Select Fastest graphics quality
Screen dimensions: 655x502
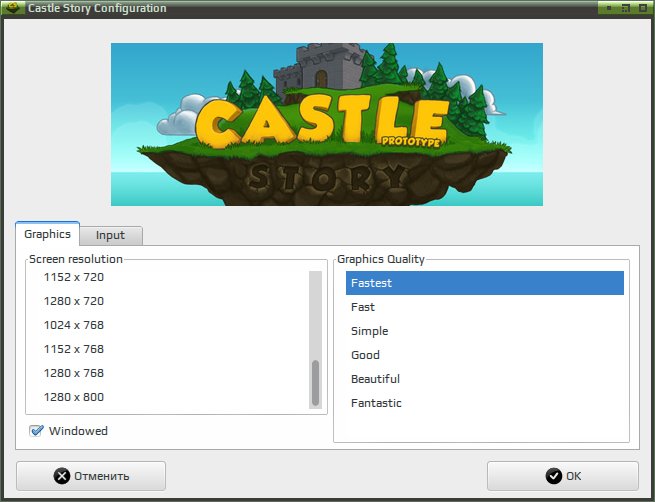485,283
